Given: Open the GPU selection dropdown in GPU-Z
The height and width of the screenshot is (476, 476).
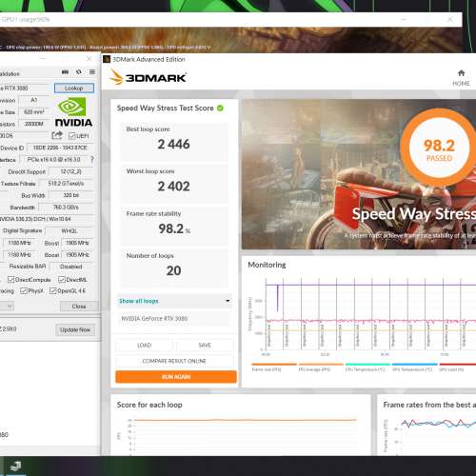Looking at the screenshot, I should coord(7,307).
